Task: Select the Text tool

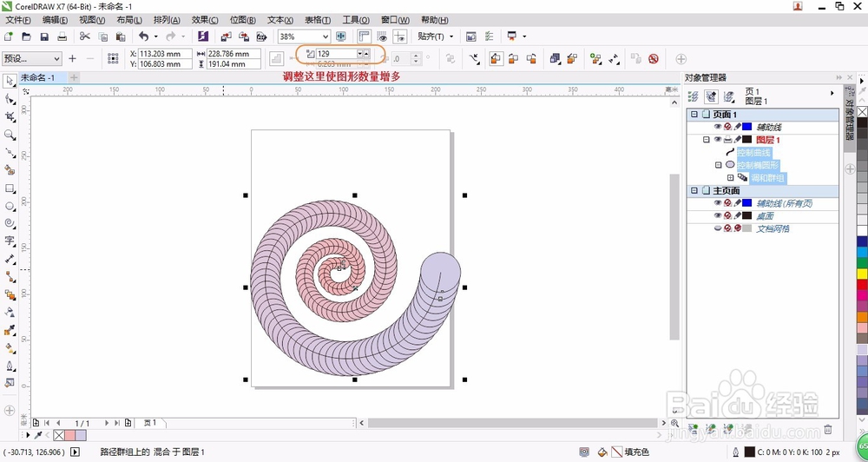Action: pyautogui.click(x=10, y=241)
